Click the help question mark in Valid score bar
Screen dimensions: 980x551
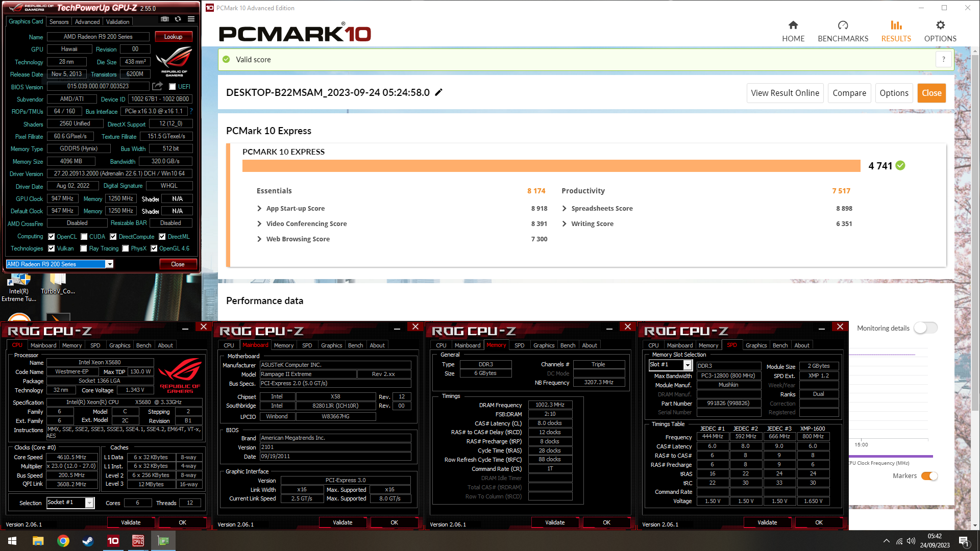coord(943,59)
